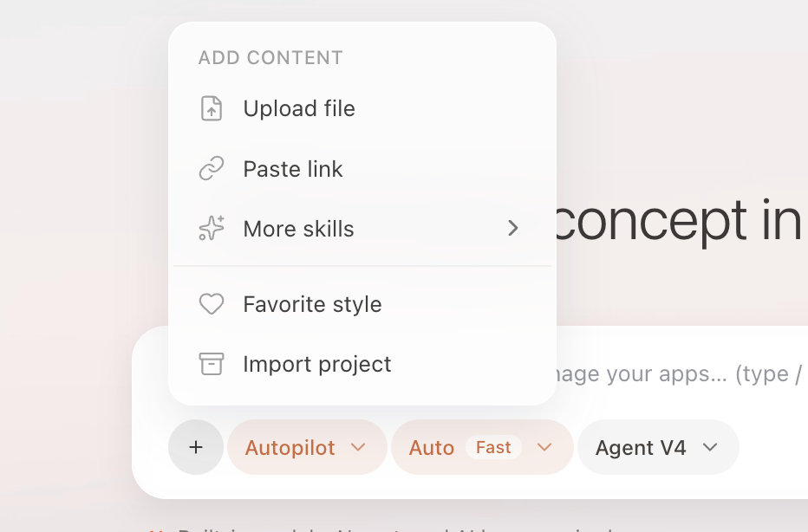
Task: Open the Auto Fast dropdown chevron
Action: point(544,447)
